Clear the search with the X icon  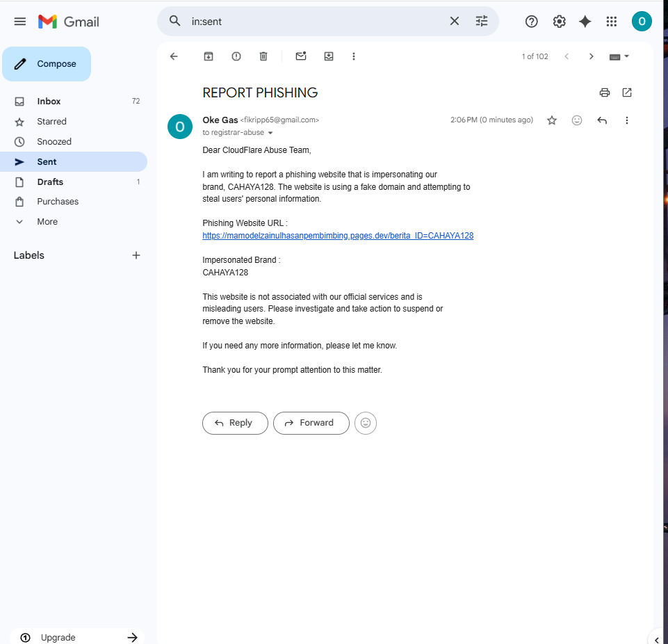click(x=455, y=21)
